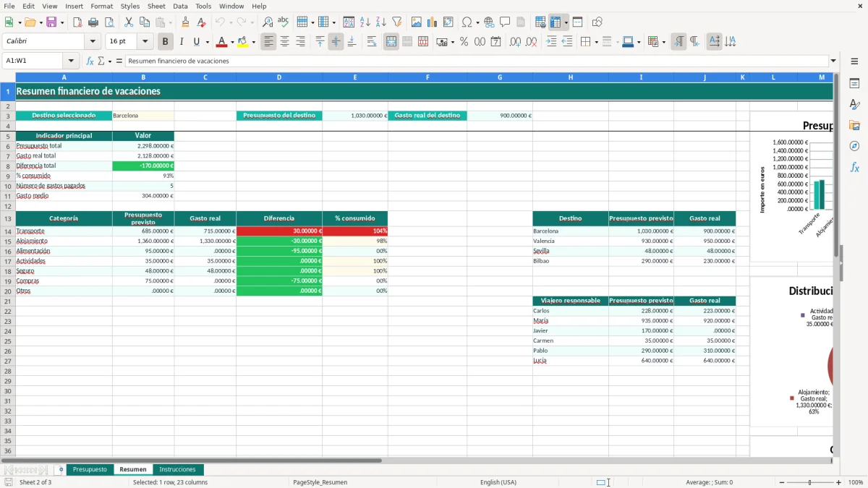Open Find and Replace

coord(268,22)
